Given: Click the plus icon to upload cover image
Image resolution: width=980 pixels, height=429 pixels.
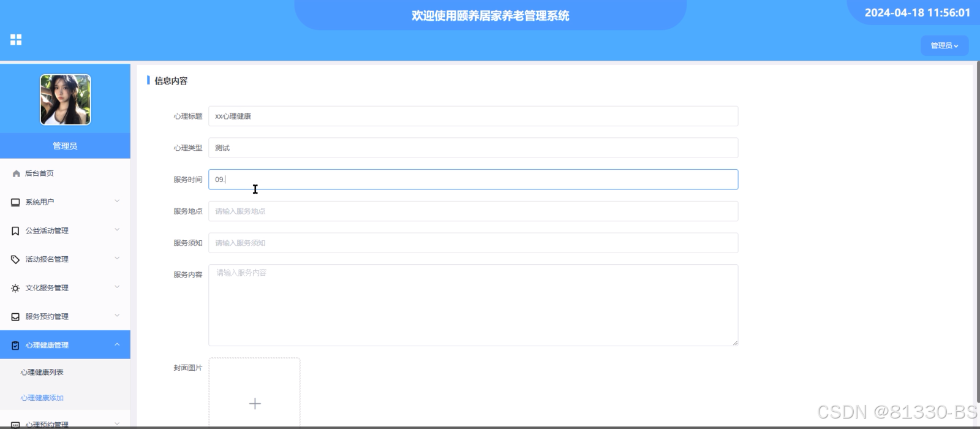Looking at the screenshot, I should click(255, 403).
